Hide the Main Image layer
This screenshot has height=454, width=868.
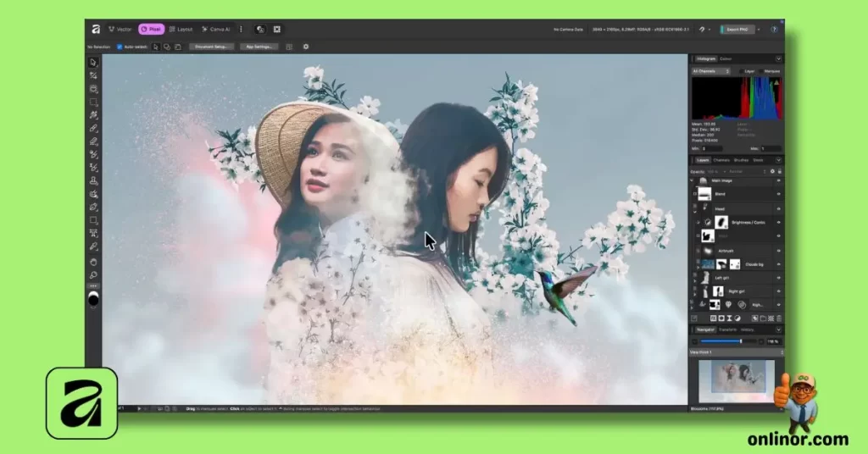(778, 180)
